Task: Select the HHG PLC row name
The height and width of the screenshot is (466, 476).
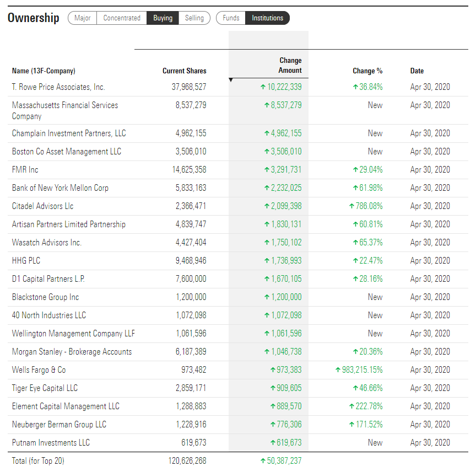Action: click(26, 261)
